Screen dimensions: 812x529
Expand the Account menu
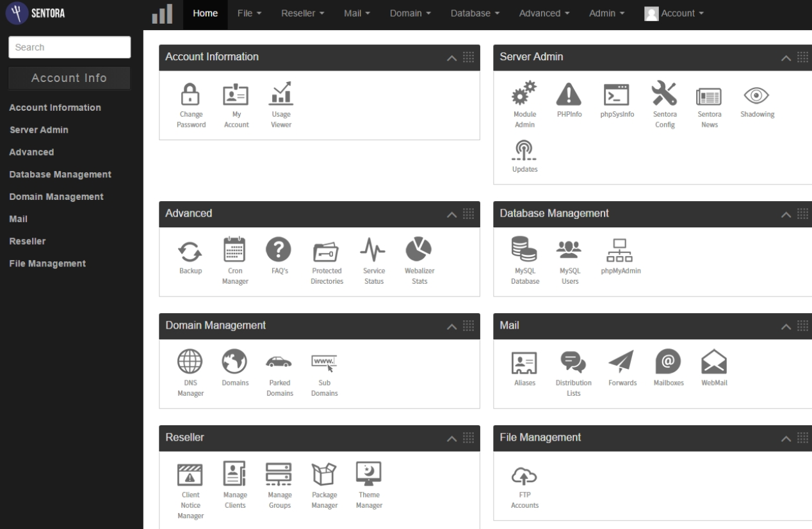point(679,12)
